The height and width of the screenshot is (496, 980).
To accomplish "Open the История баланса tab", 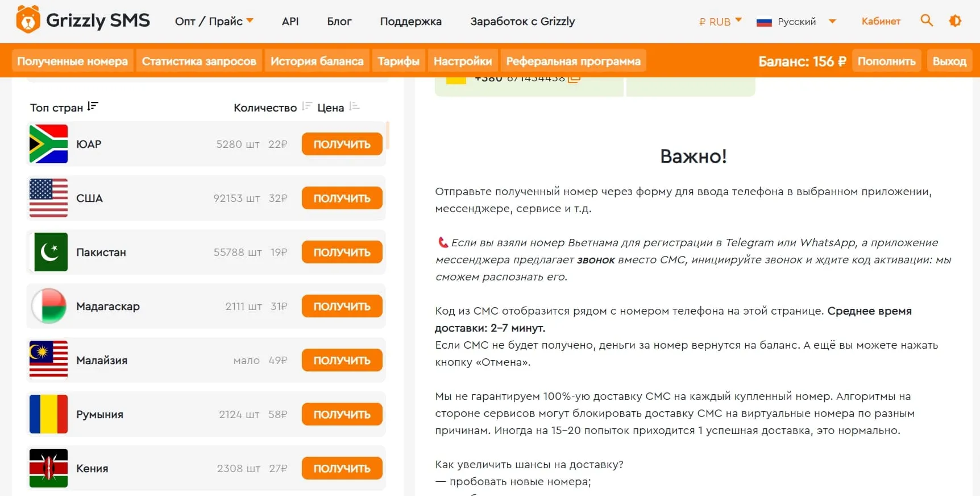I will 317,61.
